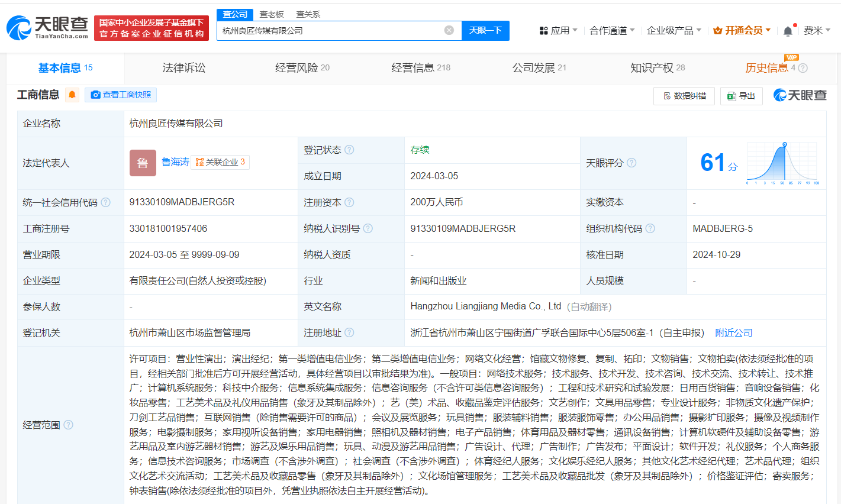Open the 费米 user account menu
841x504 pixels.
(817, 30)
